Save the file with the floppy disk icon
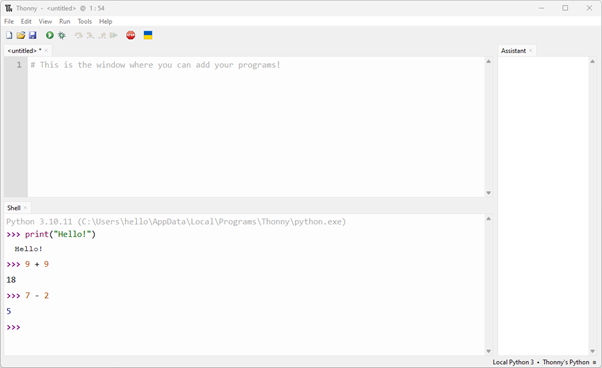Screen dimensions: 602x368 tap(33, 35)
